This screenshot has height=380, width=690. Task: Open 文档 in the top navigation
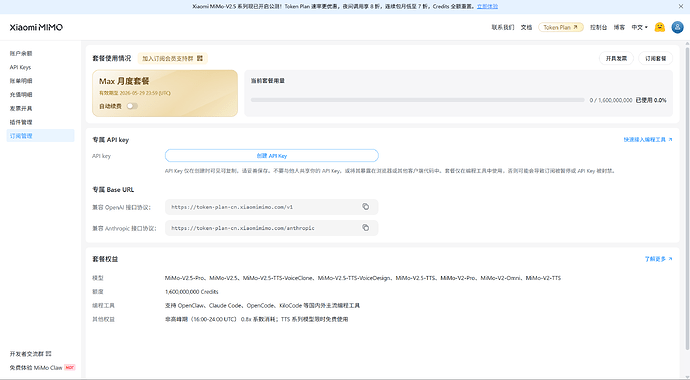[526, 27]
